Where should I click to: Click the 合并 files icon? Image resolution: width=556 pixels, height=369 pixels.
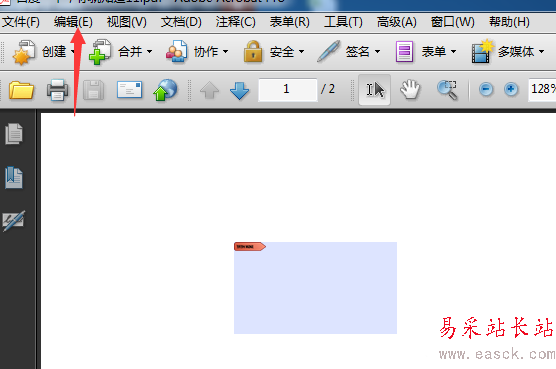click(100, 52)
